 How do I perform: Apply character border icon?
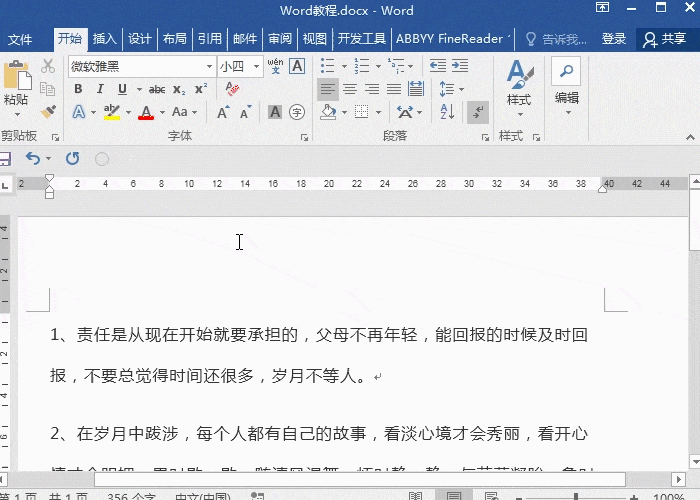(x=297, y=66)
